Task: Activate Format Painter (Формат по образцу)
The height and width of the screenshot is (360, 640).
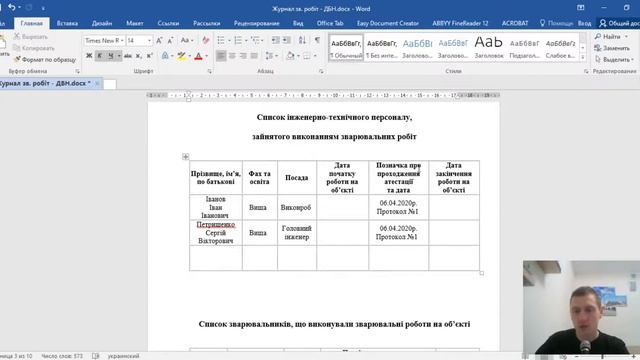Action: 45,60
